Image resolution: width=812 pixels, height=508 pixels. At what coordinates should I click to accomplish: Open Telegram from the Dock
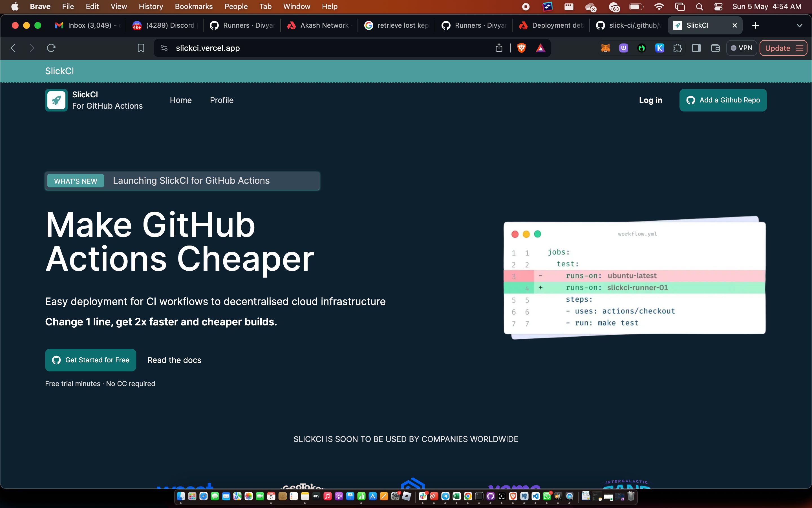[445, 496]
